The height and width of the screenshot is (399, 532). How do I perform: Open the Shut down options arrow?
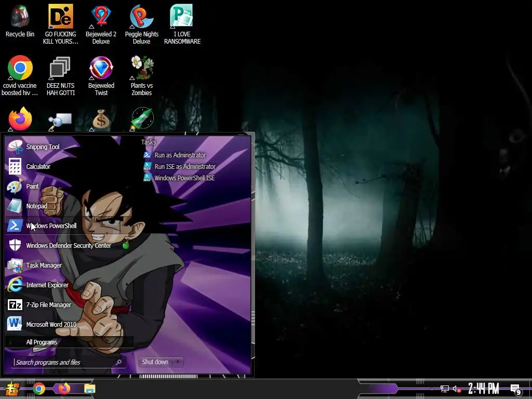pos(178,362)
